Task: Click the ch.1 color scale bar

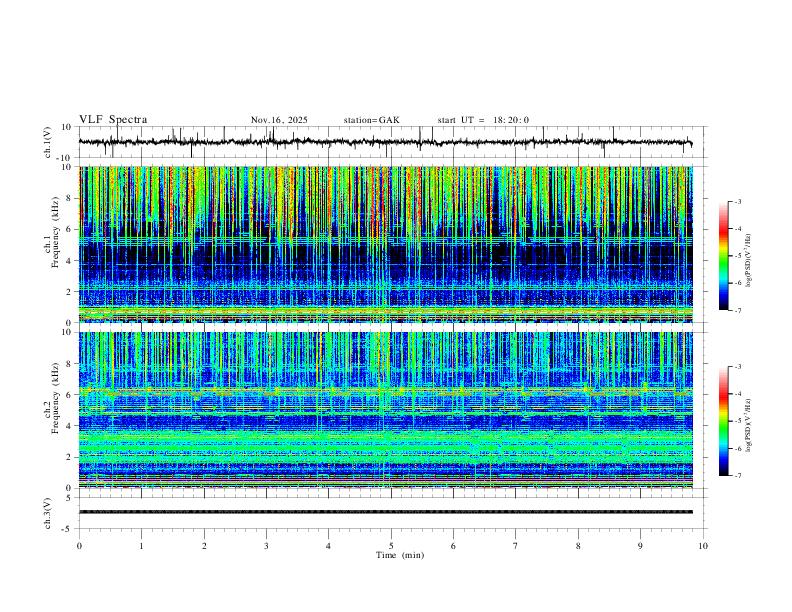Action: click(724, 256)
